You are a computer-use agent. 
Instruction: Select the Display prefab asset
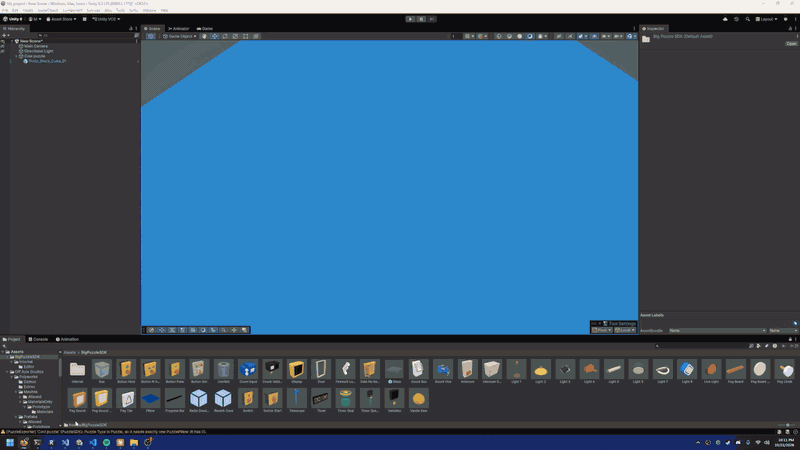click(x=296, y=371)
